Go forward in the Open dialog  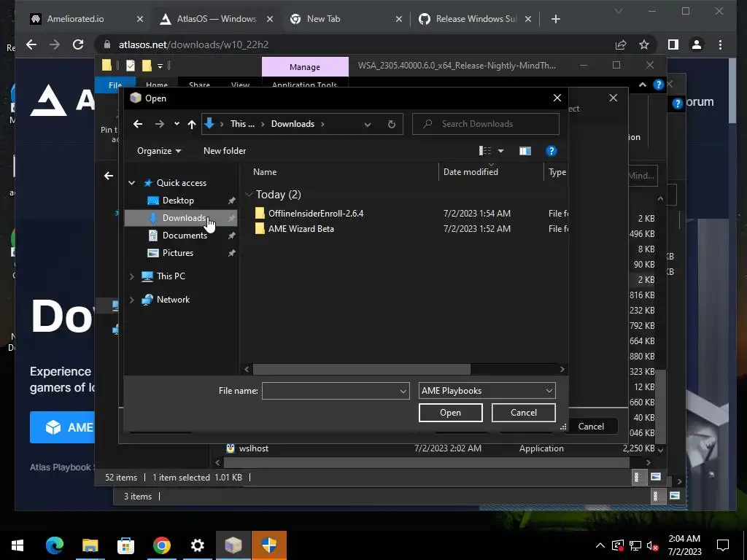pos(159,124)
